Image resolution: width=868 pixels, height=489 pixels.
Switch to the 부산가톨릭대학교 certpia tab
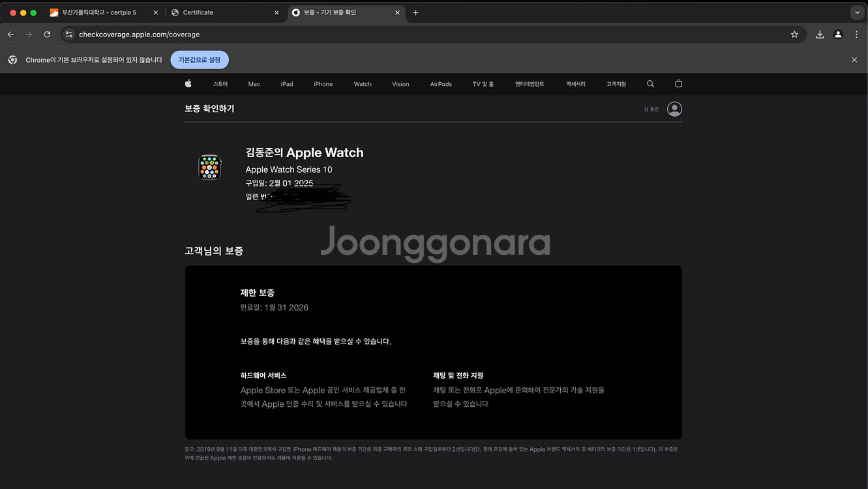pyautogui.click(x=104, y=12)
